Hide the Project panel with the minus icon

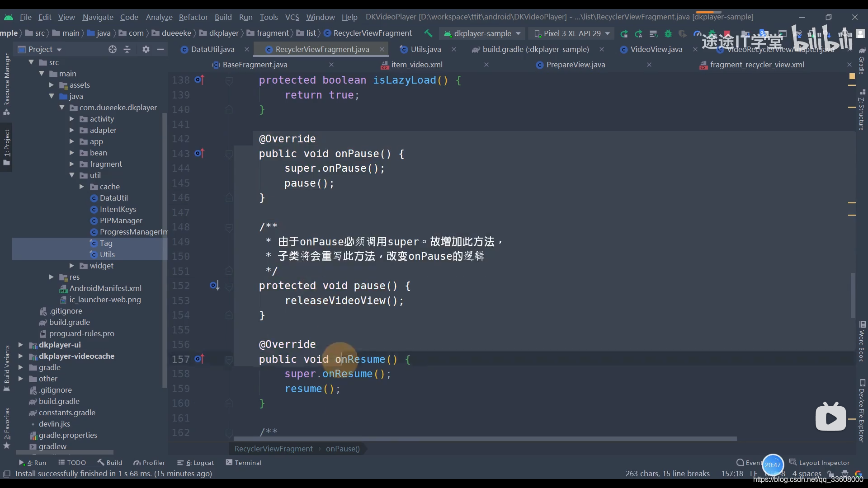[x=160, y=49]
